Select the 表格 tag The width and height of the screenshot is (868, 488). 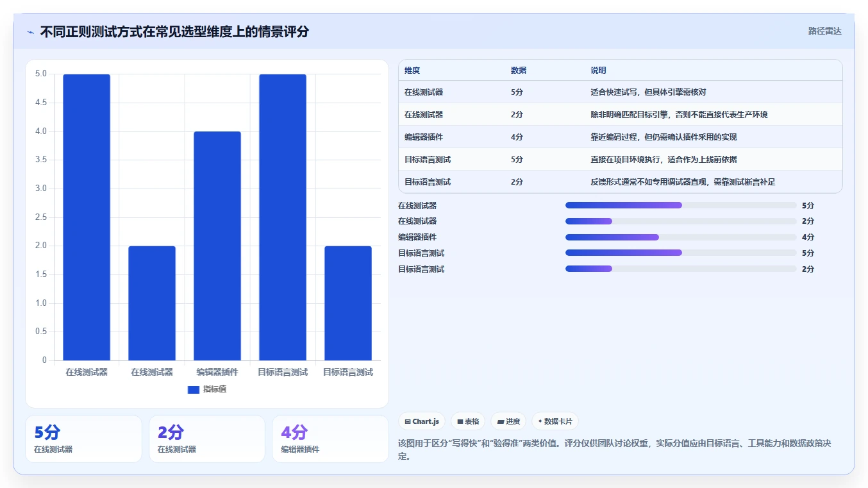468,421
